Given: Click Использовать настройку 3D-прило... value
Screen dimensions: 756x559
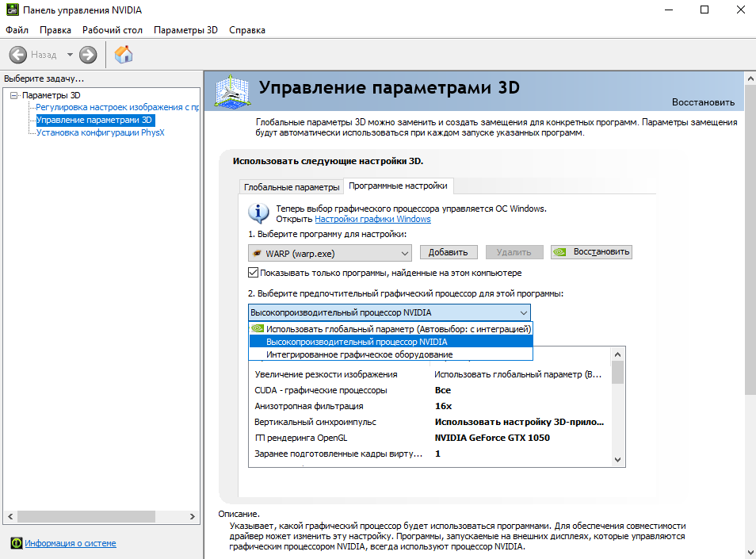Looking at the screenshot, I should pyautogui.click(x=519, y=422).
